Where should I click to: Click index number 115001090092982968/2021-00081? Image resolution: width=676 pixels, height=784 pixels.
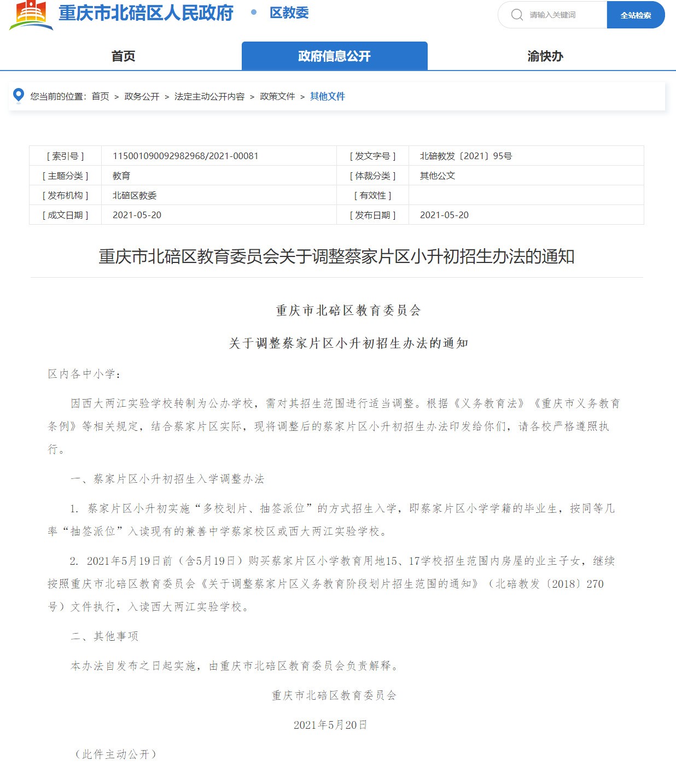[x=185, y=156]
